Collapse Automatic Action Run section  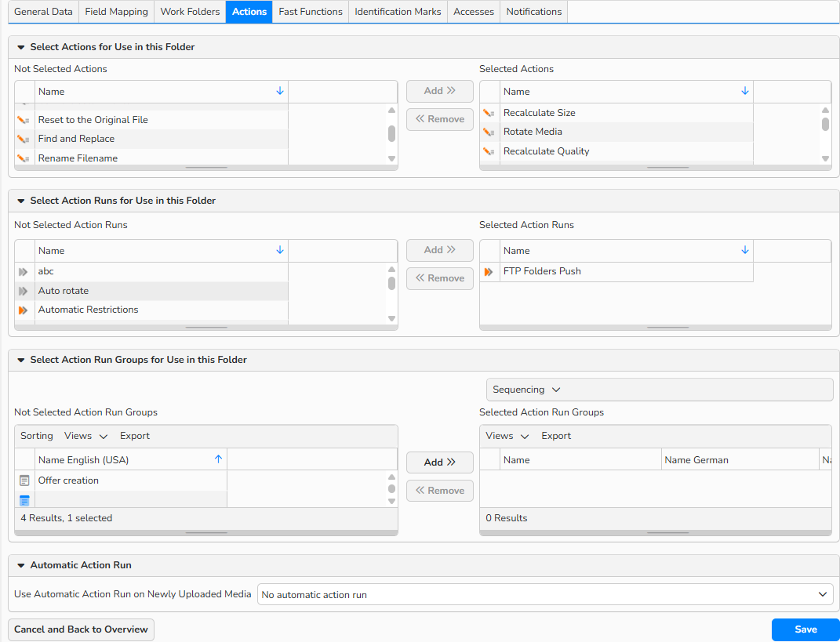point(21,565)
